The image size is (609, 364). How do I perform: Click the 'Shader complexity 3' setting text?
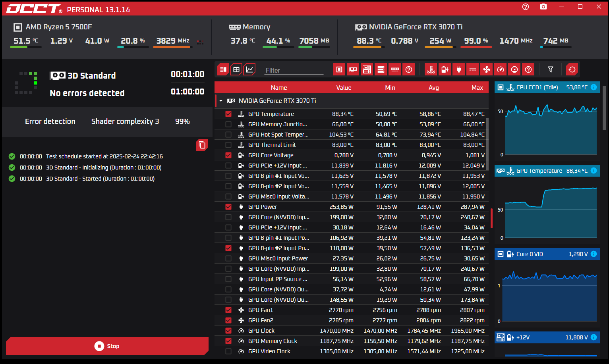(x=125, y=121)
